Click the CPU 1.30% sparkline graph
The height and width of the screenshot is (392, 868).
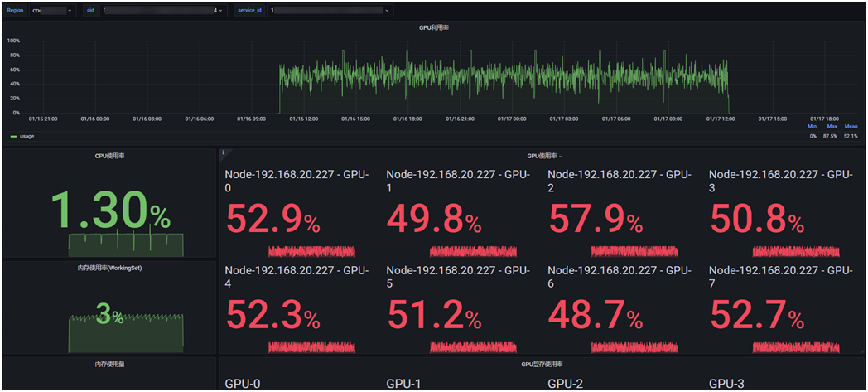coord(126,242)
